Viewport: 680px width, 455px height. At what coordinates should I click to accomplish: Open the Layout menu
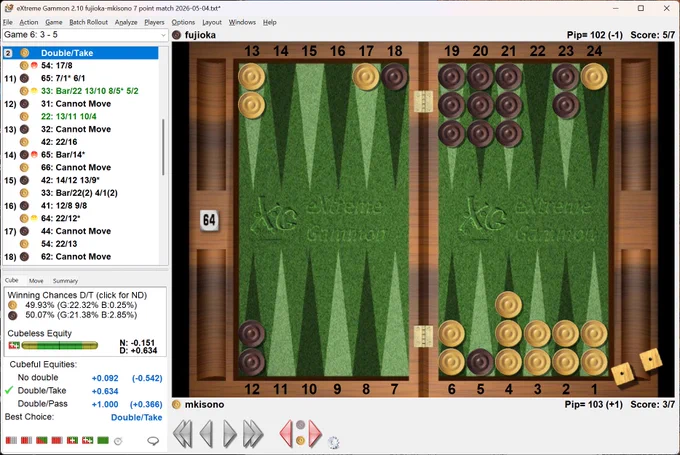click(212, 22)
